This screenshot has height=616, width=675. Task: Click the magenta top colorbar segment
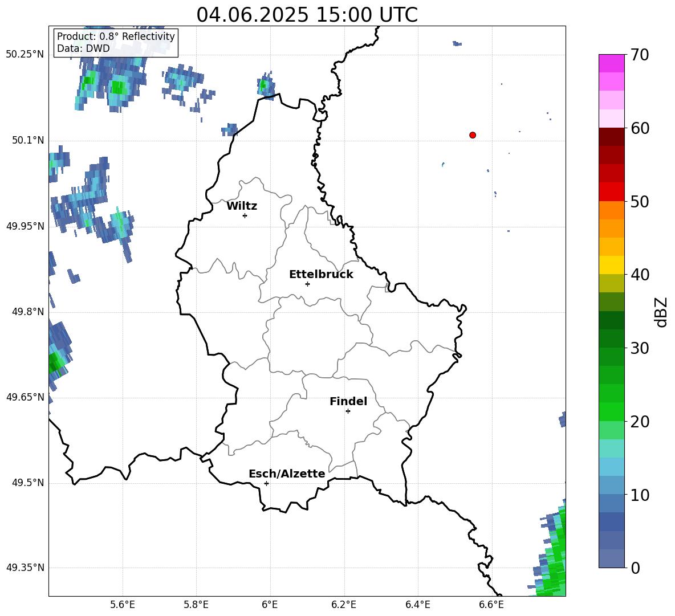point(611,63)
